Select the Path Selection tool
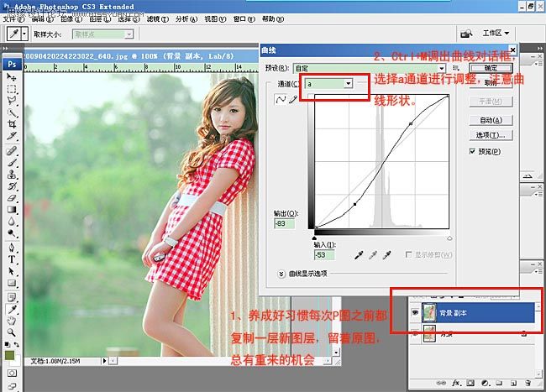 click(12, 271)
